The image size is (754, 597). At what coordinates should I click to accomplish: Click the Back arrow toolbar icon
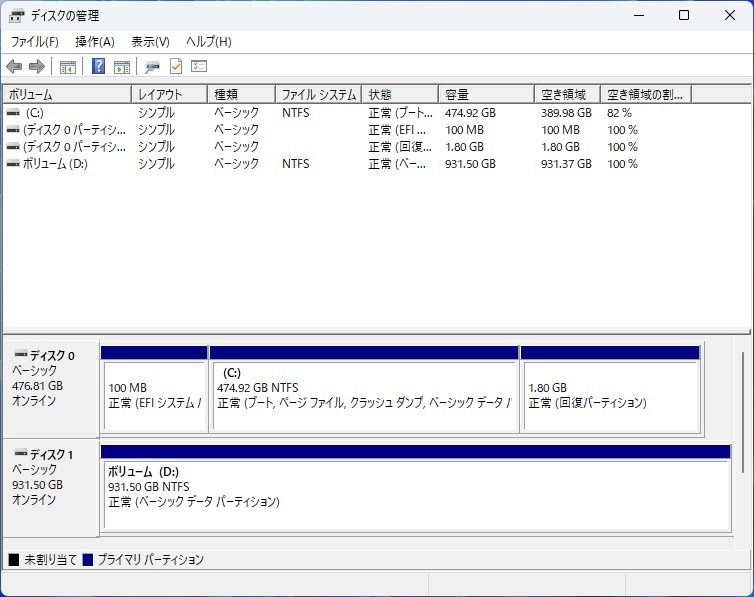coord(14,67)
